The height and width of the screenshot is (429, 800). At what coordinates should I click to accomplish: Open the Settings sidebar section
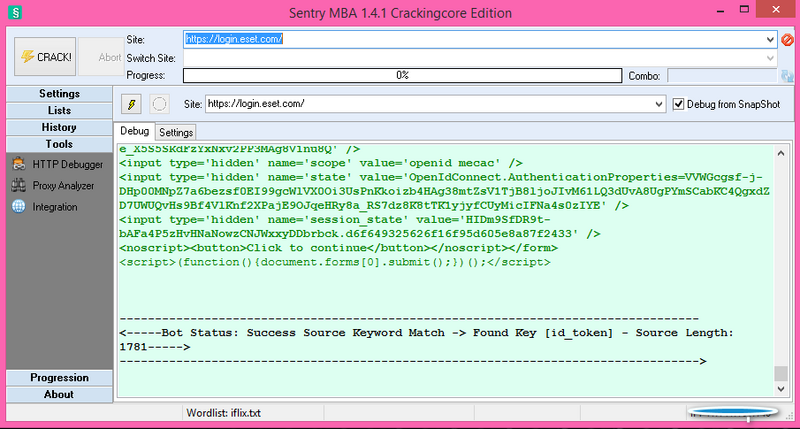(x=59, y=94)
